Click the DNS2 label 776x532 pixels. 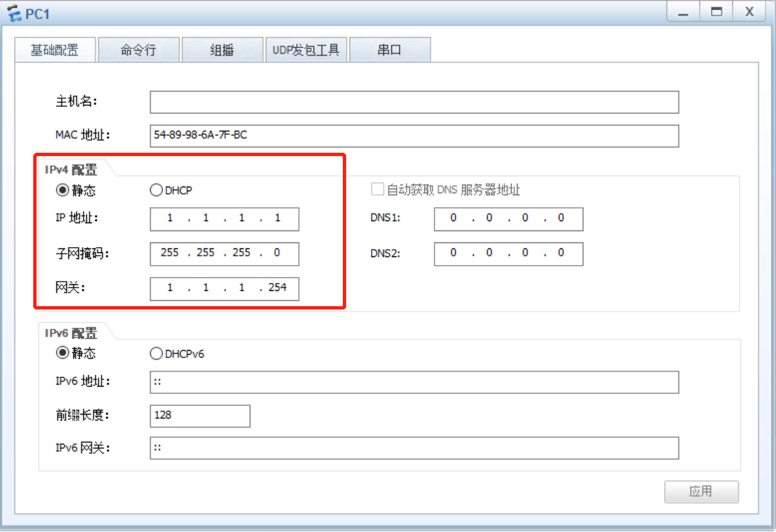(x=385, y=253)
